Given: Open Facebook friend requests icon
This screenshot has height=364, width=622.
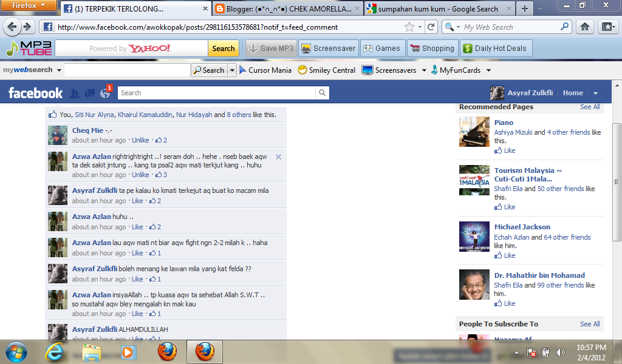Looking at the screenshot, I should 74,93.
